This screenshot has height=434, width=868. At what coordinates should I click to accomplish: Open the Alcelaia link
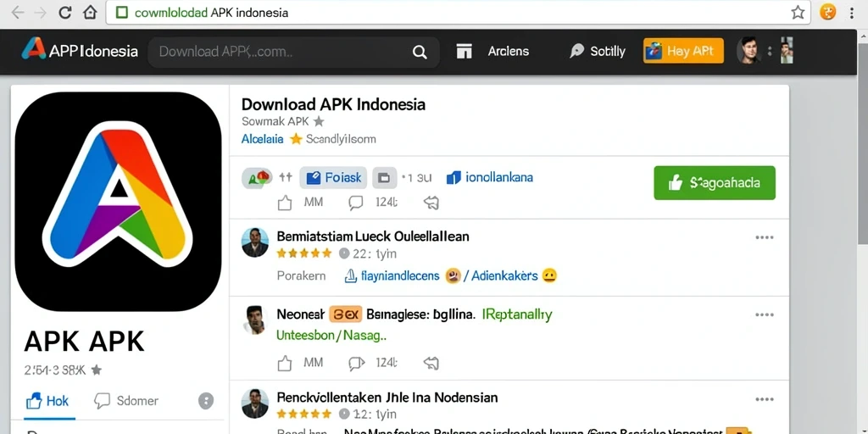pos(263,139)
